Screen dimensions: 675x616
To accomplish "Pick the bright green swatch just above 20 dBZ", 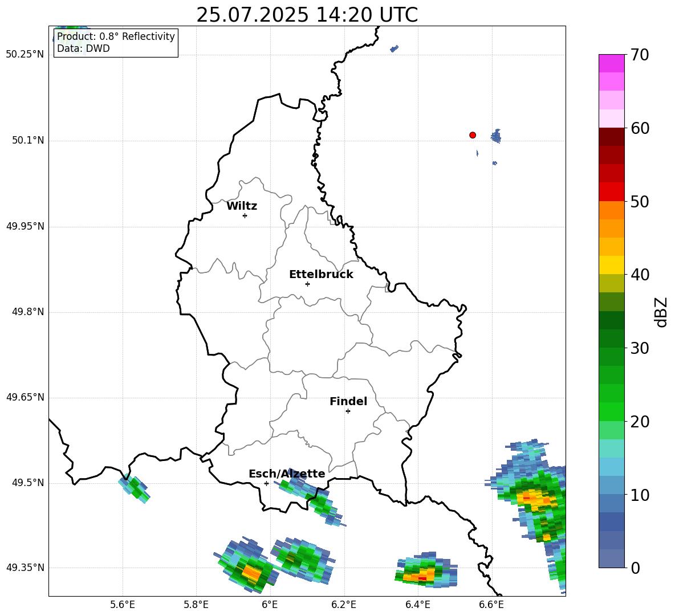I will [611, 411].
